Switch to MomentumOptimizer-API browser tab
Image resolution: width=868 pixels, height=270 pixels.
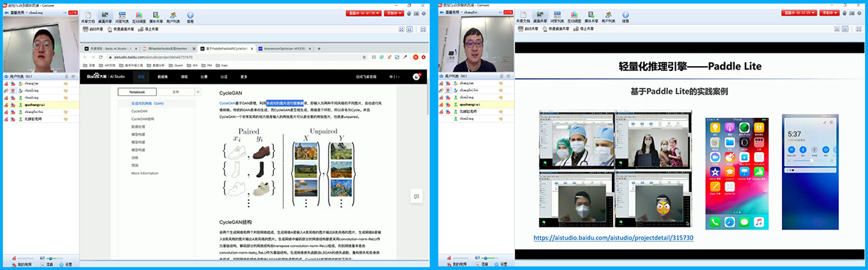click(x=285, y=48)
